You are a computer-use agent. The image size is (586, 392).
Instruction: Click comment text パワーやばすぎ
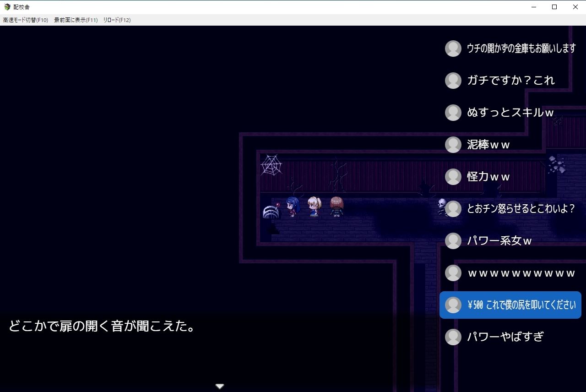tap(505, 337)
